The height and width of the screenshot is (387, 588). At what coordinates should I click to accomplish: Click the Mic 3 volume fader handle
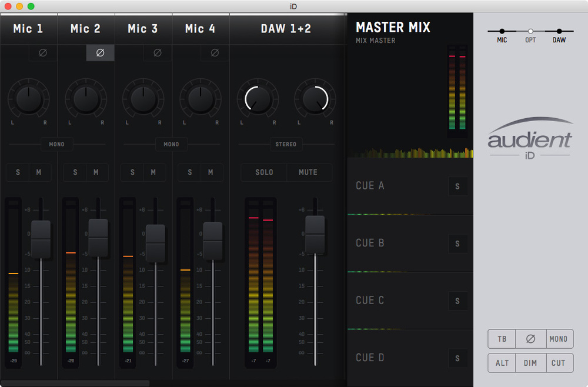(x=155, y=242)
